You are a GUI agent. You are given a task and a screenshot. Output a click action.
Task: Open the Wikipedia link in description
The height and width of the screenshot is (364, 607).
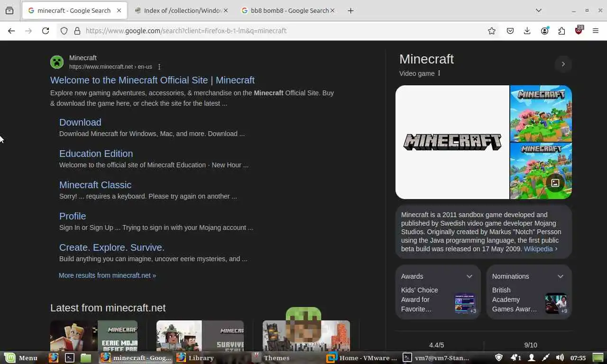(541, 249)
